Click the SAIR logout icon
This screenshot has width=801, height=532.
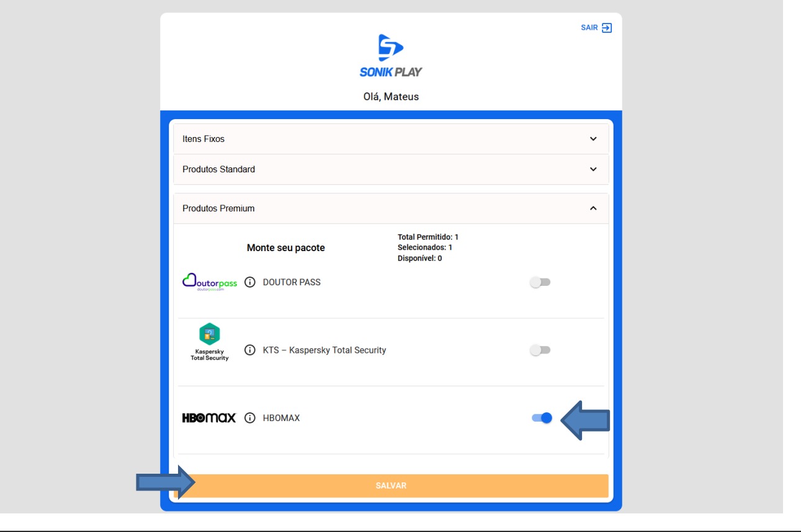[x=607, y=28]
